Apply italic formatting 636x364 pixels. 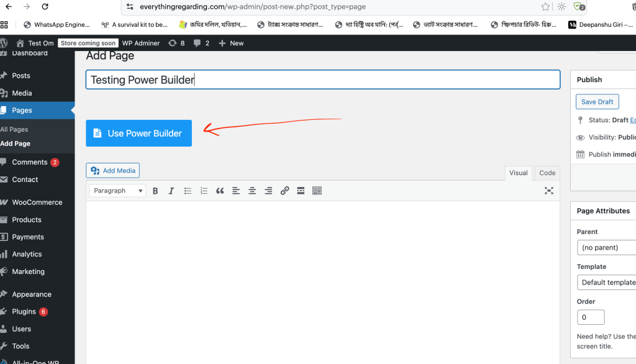(x=171, y=191)
